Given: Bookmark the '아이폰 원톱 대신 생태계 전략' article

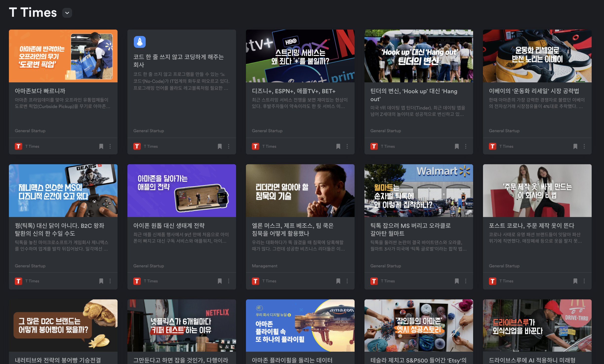Looking at the screenshot, I should 220,281.
